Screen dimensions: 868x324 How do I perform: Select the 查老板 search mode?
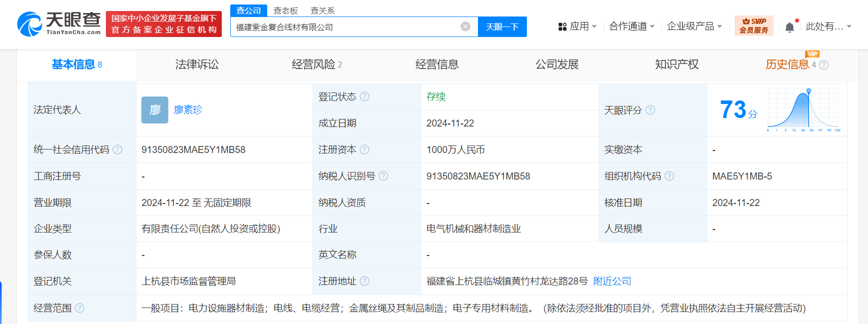[x=286, y=10]
